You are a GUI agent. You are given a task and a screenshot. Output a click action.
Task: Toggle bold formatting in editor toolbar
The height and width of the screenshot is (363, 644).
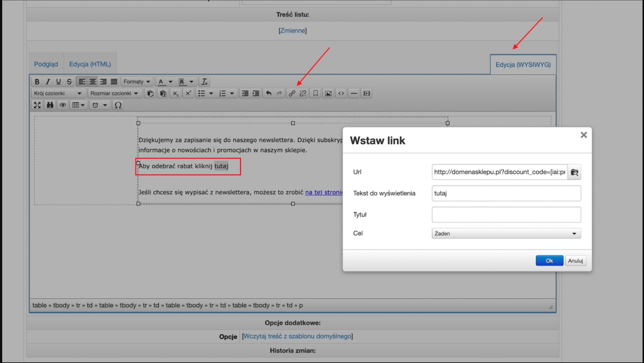point(37,82)
